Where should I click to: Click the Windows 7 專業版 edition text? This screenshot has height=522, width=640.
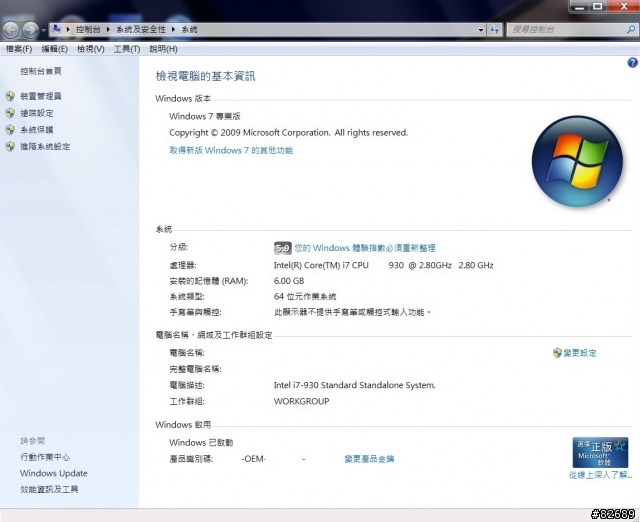click(205, 116)
